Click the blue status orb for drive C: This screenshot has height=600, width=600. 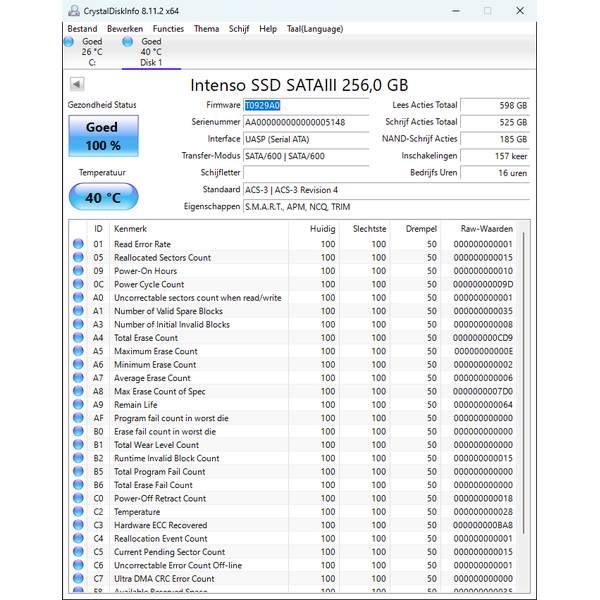pos(69,42)
